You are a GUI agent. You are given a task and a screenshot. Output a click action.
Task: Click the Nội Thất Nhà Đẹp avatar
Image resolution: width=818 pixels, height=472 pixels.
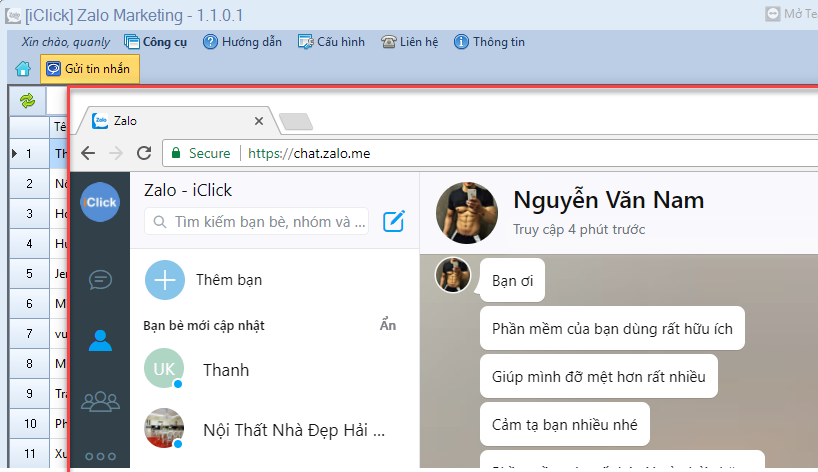[164, 428]
